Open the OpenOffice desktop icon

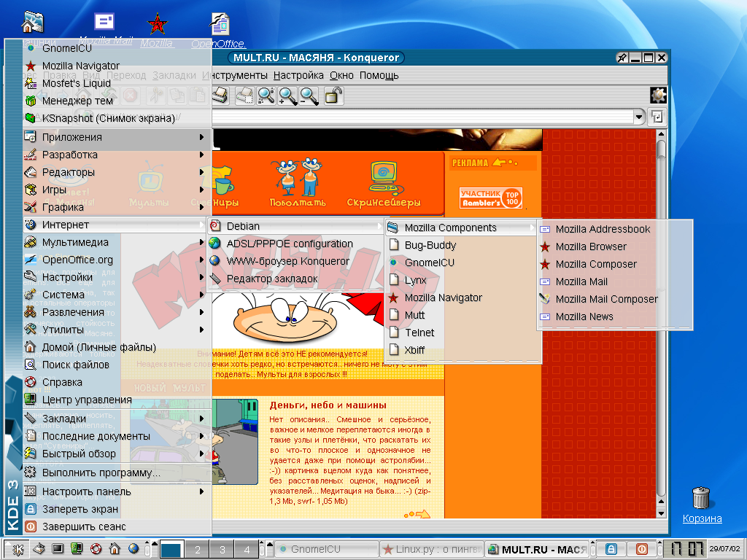220,24
